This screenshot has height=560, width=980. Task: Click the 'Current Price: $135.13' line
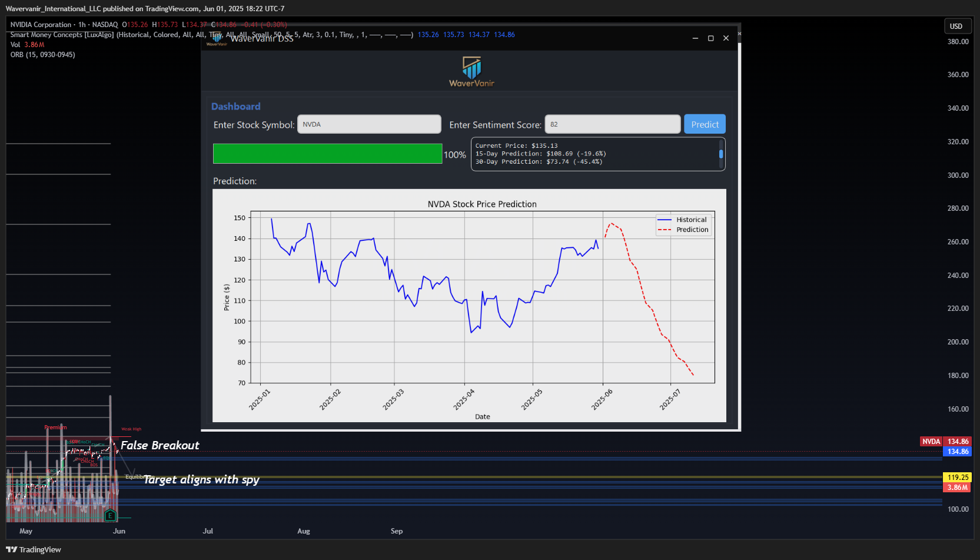516,145
